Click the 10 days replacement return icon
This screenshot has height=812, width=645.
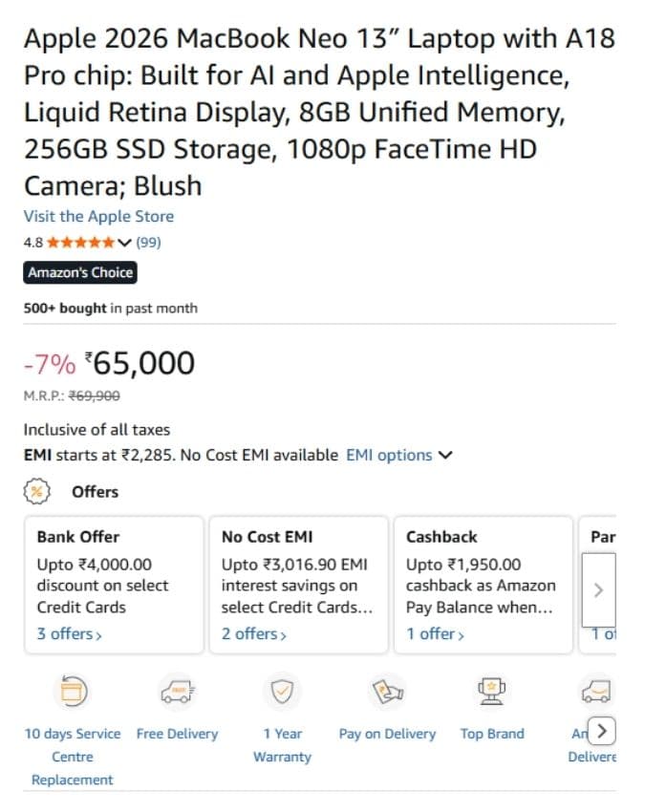coord(72,692)
